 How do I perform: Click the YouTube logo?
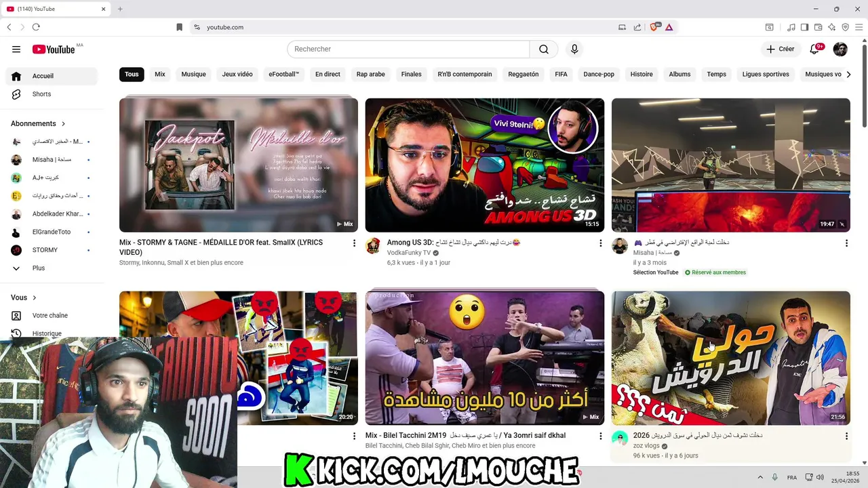pyautogui.click(x=54, y=49)
